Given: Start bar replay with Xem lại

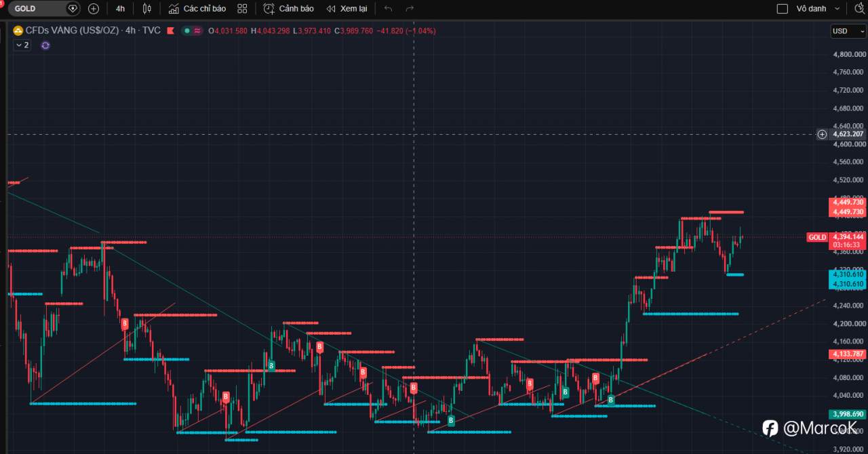Looking at the screenshot, I should tap(347, 9).
